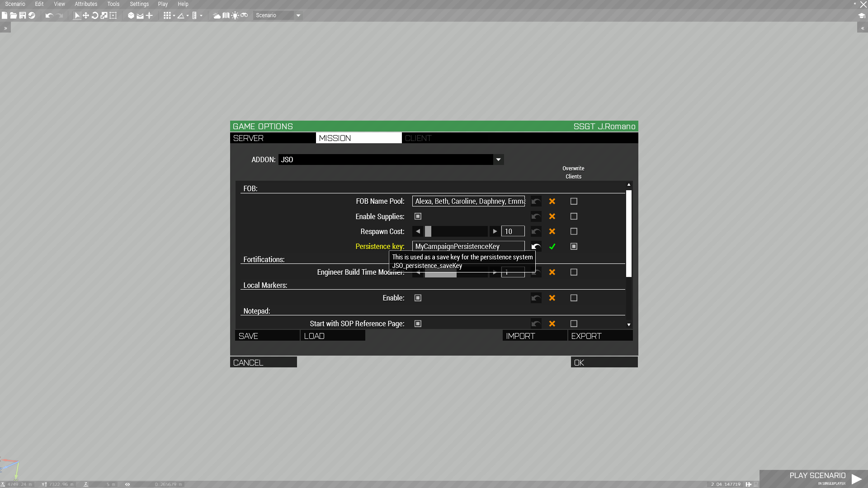The height and width of the screenshot is (488, 868).
Task: Reset Persistence key to default
Action: point(536,247)
